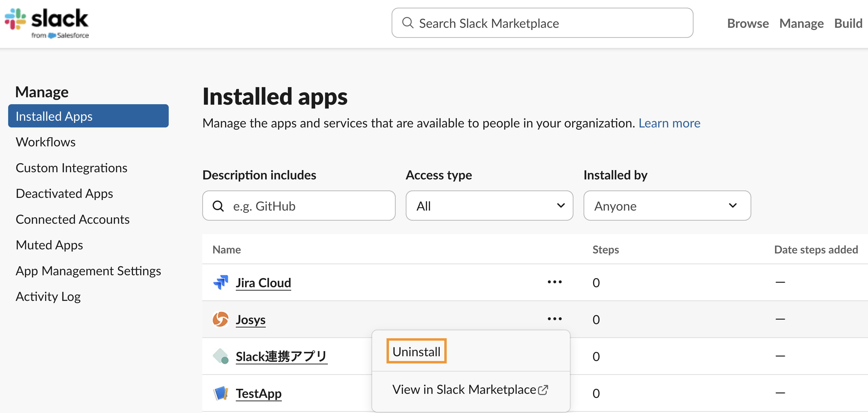Click the TestApp app icon

coord(221,393)
